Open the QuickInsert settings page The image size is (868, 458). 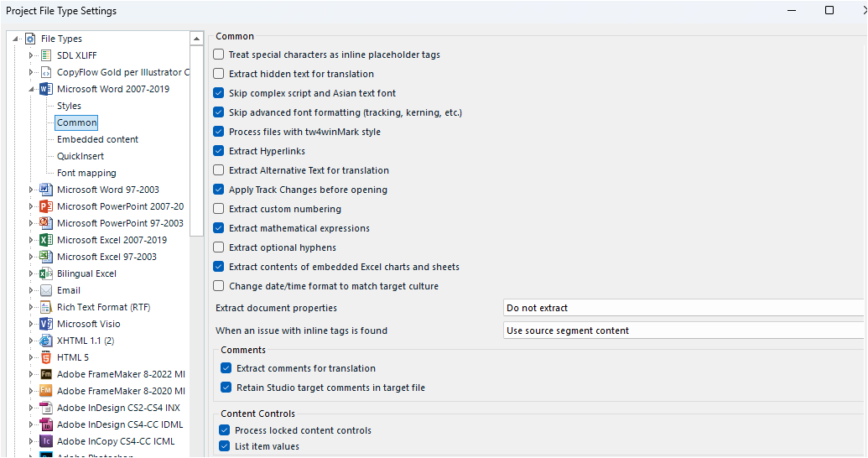pyautogui.click(x=81, y=156)
